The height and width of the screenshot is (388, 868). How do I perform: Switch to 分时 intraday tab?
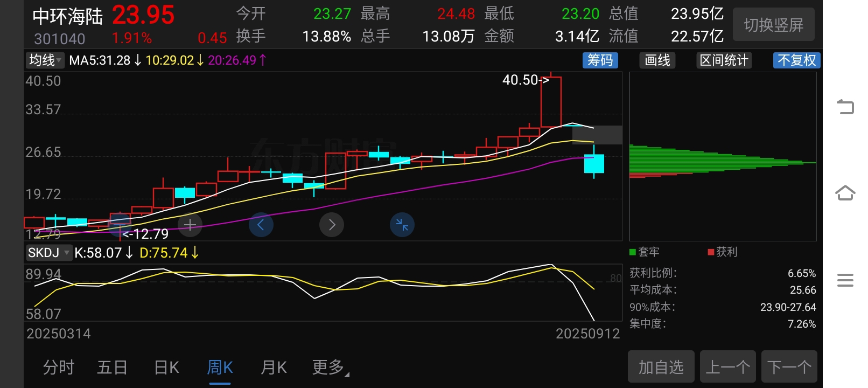point(59,368)
